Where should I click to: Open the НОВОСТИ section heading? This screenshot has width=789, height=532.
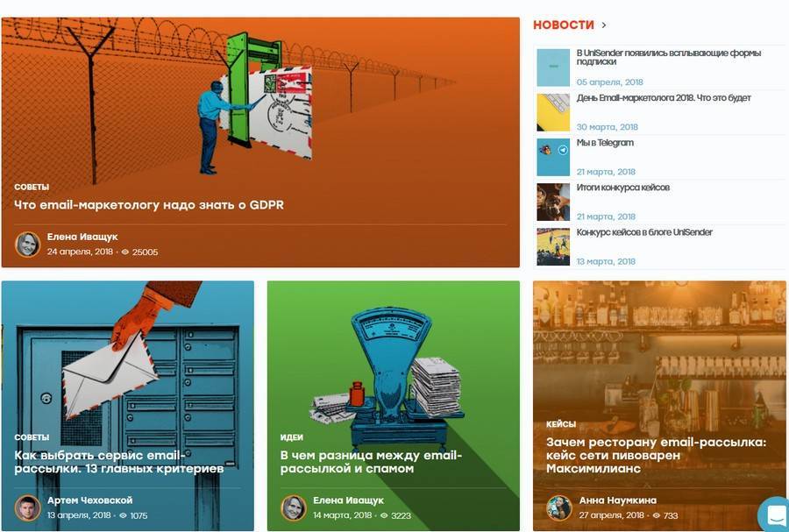[x=564, y=25]
